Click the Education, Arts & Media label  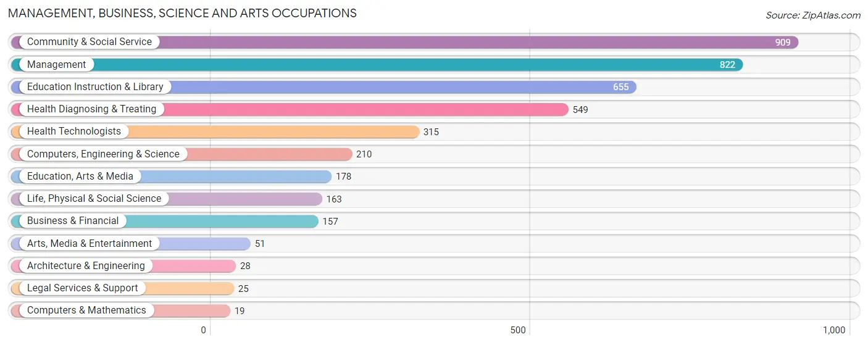point(80,177)
